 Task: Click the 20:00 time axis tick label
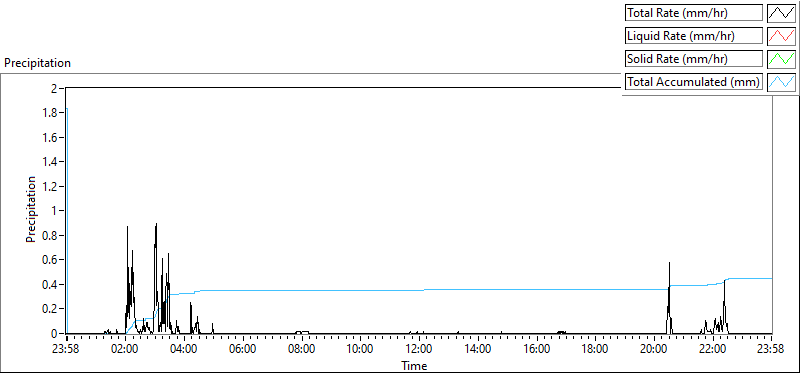pyautogui.click(x=654, y=350)
